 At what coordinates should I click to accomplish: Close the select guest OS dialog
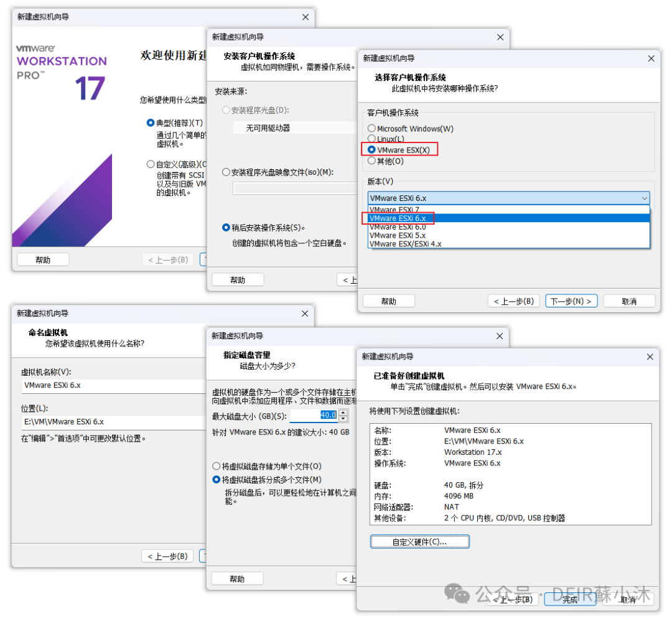tap(651, 58)
